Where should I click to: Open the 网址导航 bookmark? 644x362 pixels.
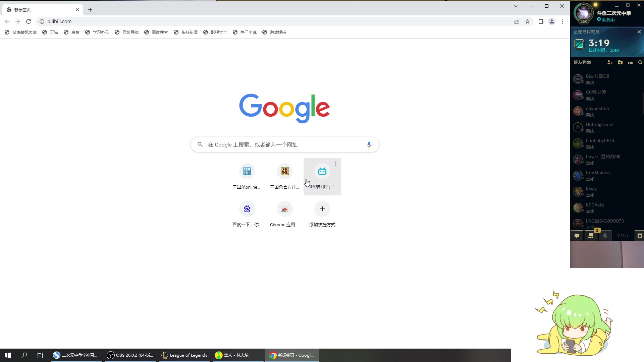[127, 33]
